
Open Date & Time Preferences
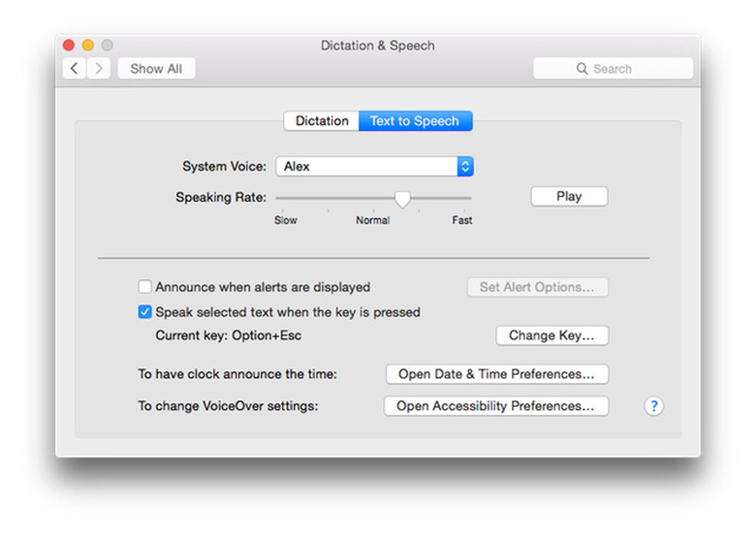click(x=497, y=374)
